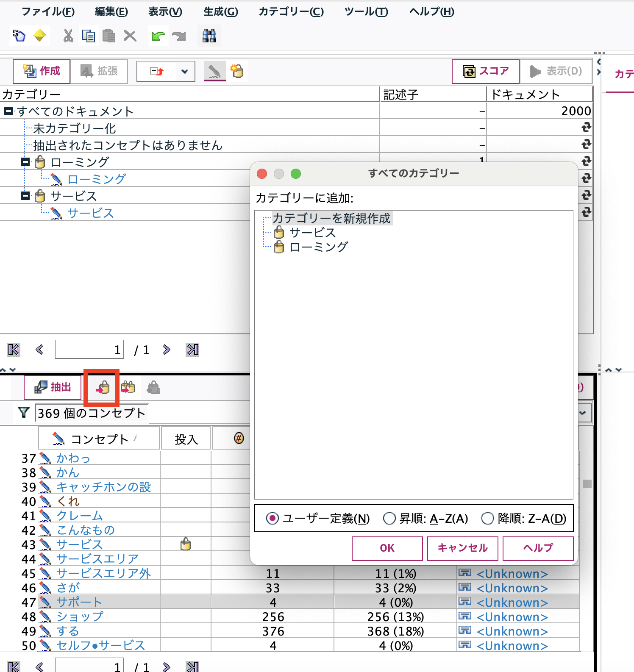Click the スコア button
Screen dimensions: 634x672
click(x=486, y=71)
